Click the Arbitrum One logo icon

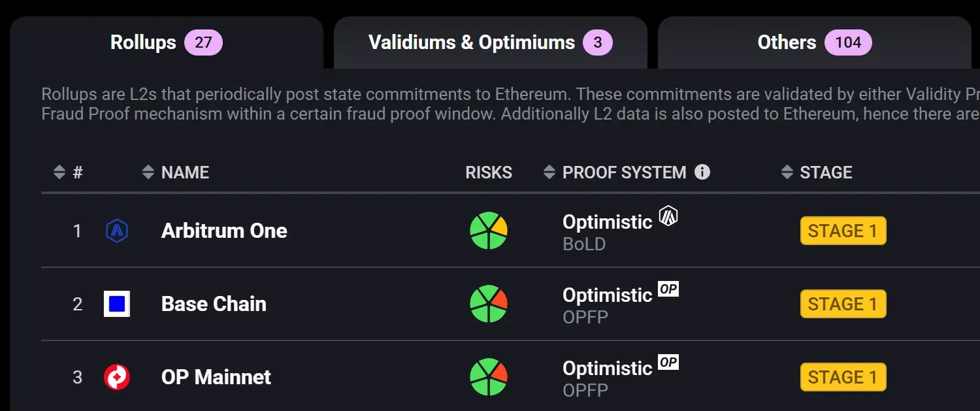(x=117, y=231)
